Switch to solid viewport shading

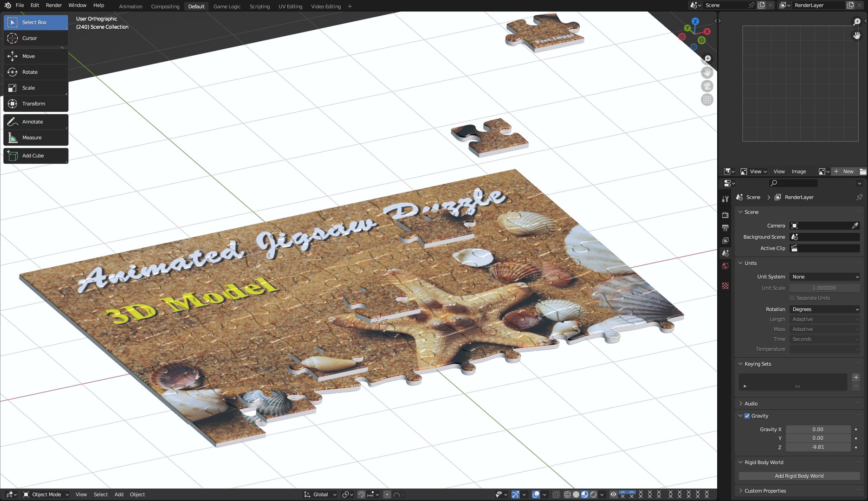(x=576, y=495)
